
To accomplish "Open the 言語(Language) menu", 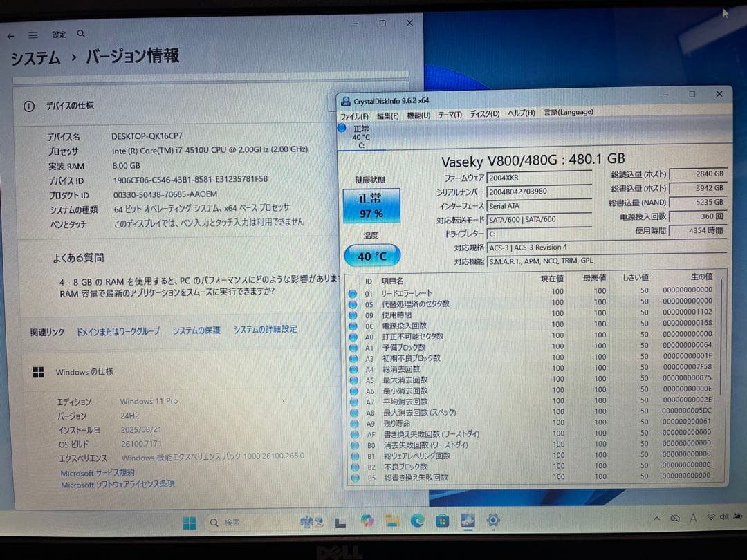I will (x=569, y=112).
